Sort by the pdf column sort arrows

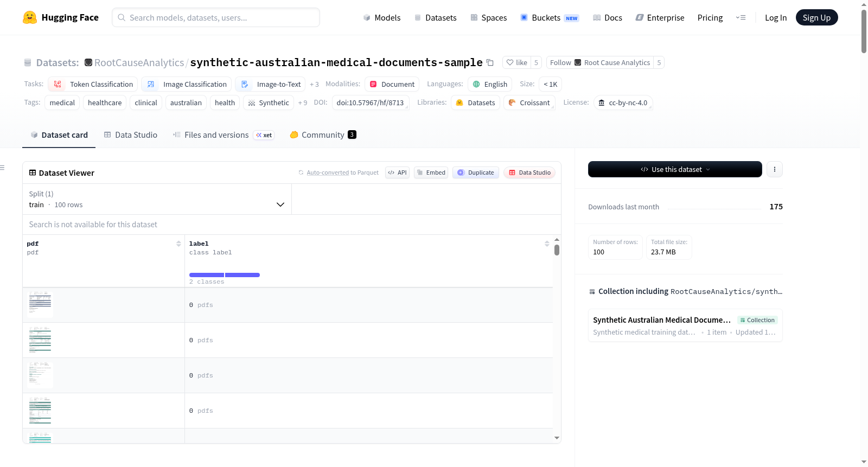point(178,244)
